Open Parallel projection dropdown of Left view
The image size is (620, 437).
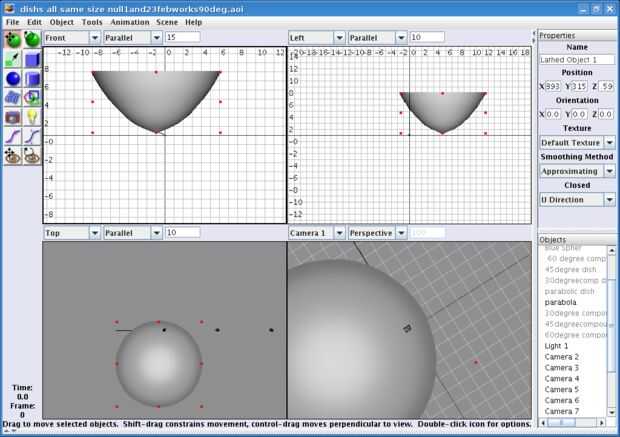(377, 38)
